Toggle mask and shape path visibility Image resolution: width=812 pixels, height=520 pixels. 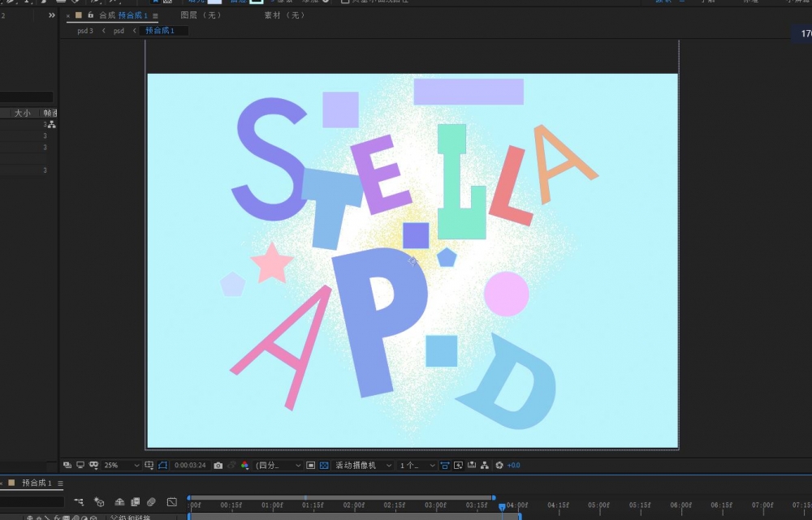[162, 466]
